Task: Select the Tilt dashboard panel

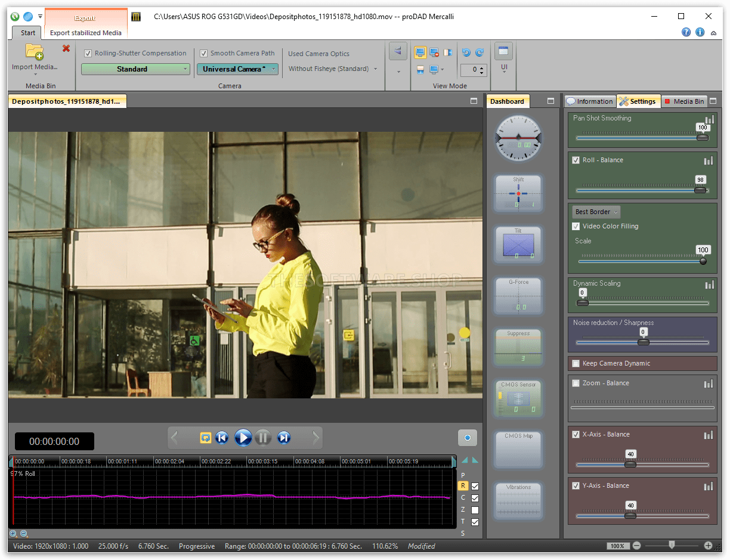Action: point(518,245)
